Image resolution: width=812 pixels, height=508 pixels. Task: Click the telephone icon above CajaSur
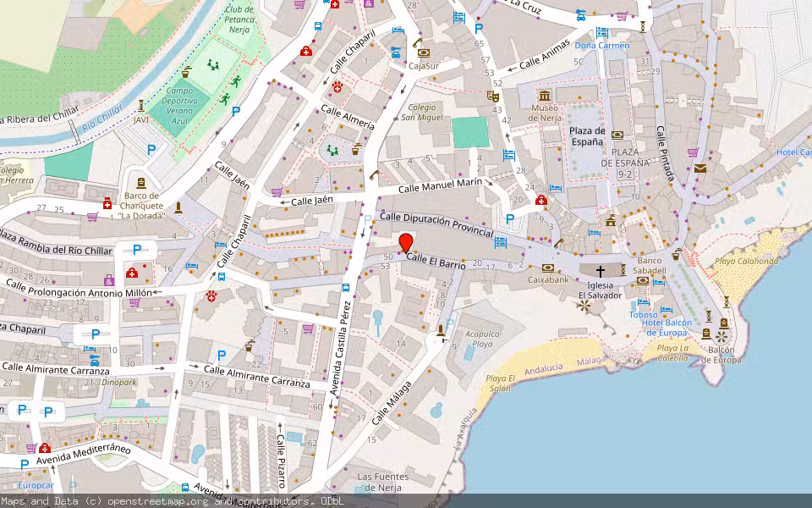(x=418, y=42)
